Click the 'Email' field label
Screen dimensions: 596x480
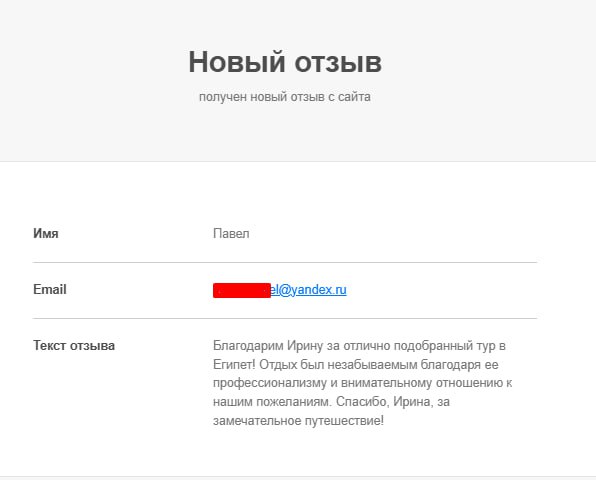click(50, 290)
